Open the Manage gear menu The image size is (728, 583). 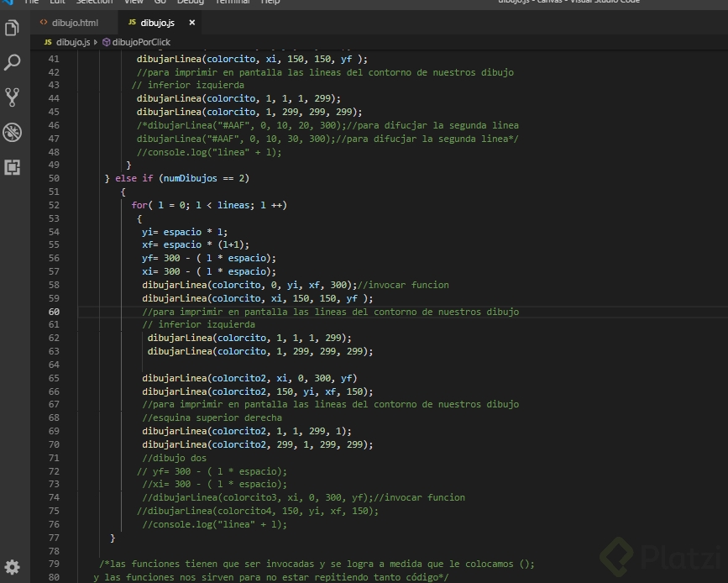(x=12, y=567)
